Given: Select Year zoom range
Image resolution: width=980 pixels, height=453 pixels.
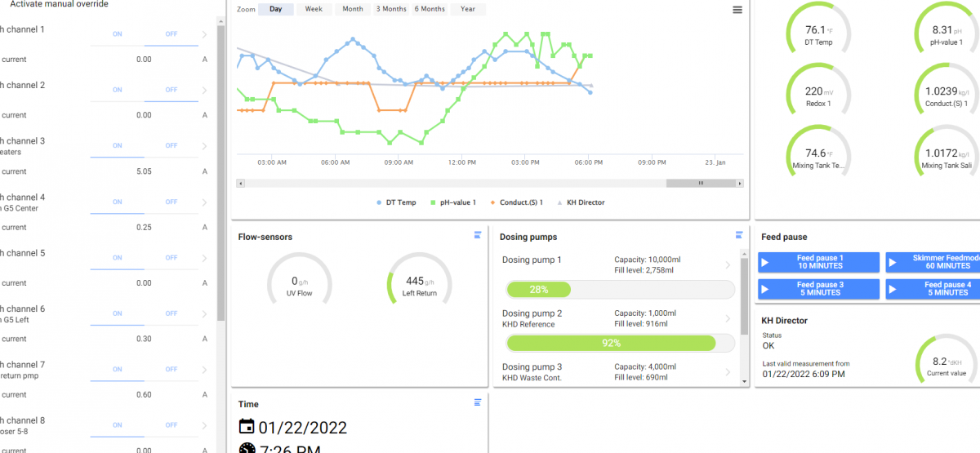Looking at the screenshot, I should (x=468, y=10).
